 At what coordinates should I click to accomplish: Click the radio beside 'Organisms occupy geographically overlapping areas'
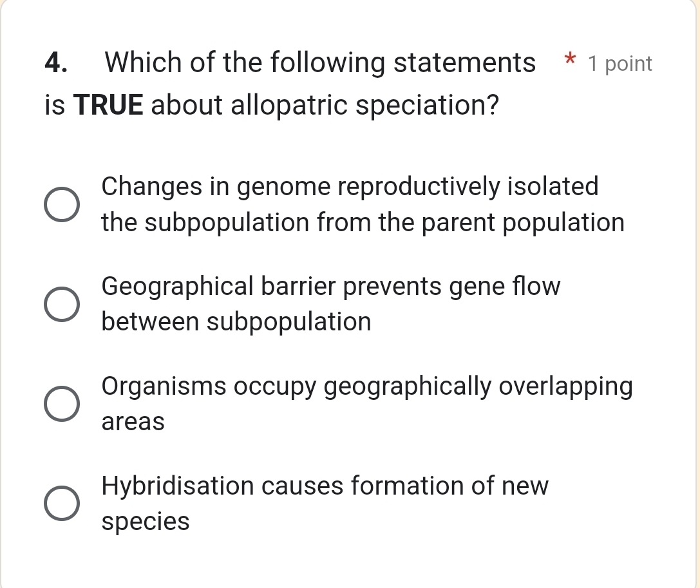[x=62, y=403]
